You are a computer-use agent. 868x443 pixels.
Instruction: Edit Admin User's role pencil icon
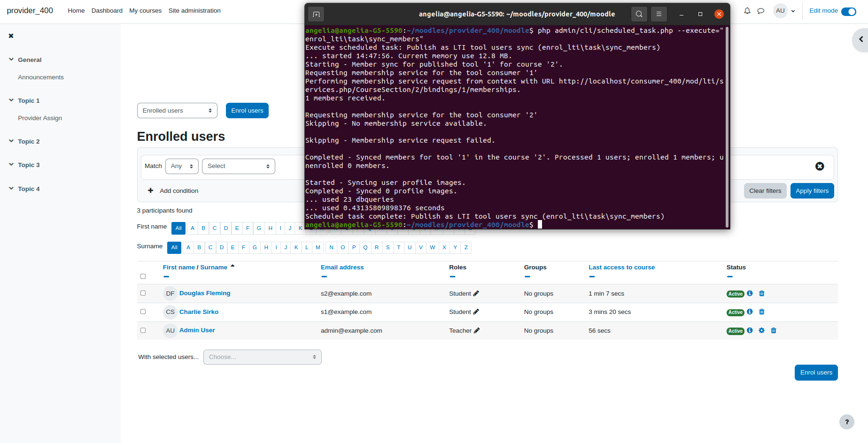coord(477,330)
